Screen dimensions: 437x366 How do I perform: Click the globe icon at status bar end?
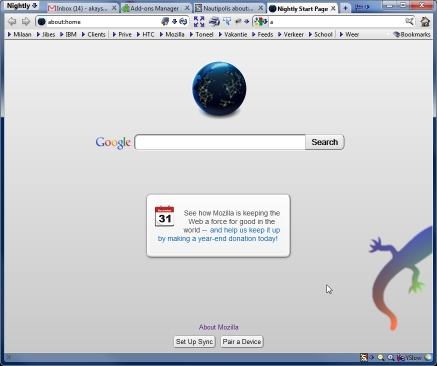(428, 358)
